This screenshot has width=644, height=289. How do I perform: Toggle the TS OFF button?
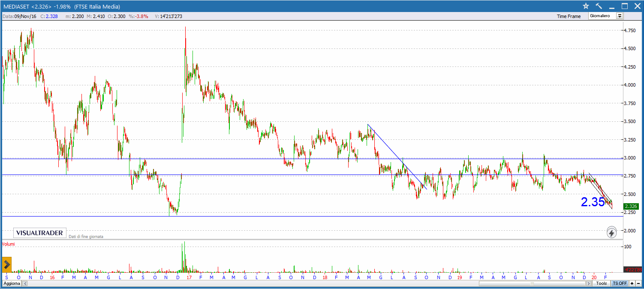620,283
